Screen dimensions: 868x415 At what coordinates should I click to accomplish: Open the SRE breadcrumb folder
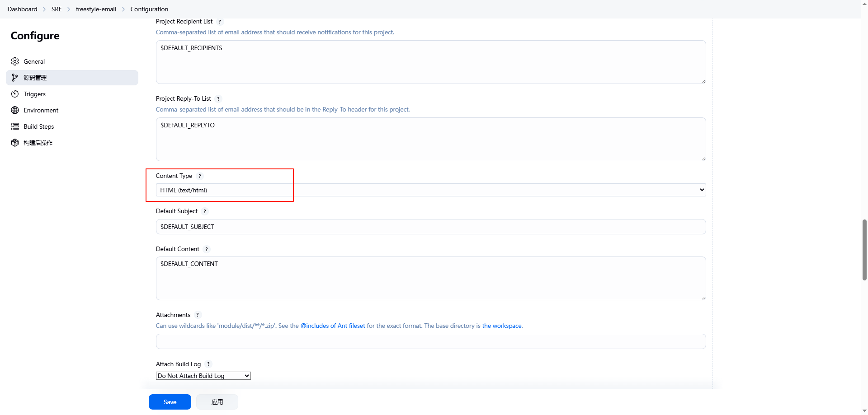57,9
